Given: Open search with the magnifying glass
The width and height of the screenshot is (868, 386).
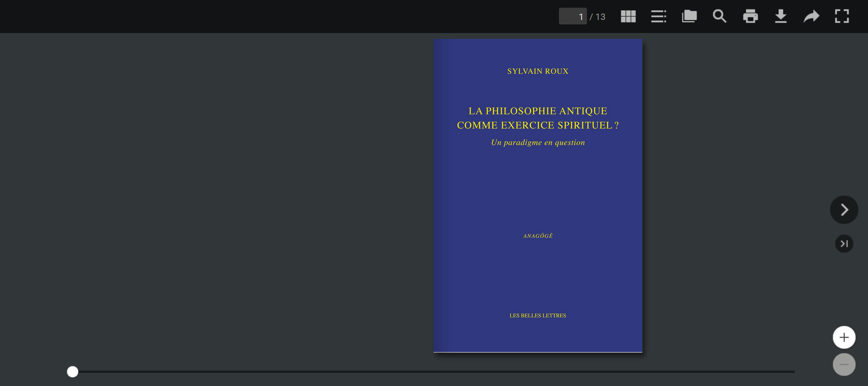Looking at the screenshot, I should click(x=720, y=17).
